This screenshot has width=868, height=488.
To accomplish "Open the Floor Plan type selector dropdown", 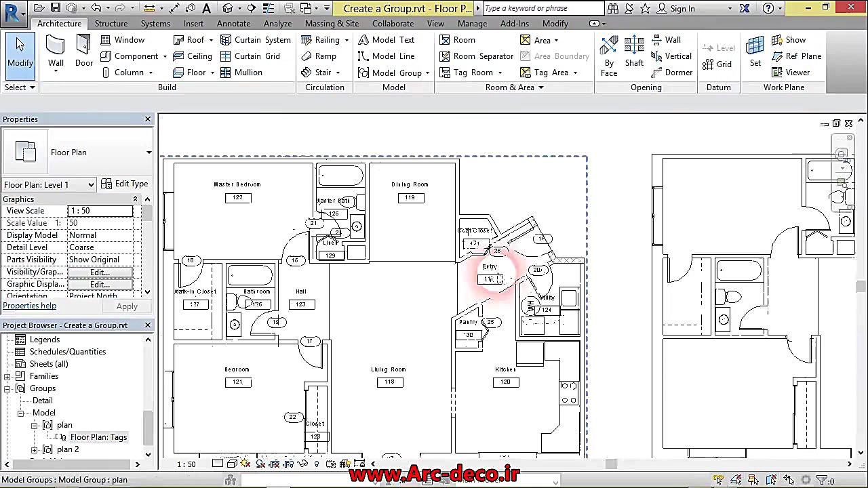I will [149, 152].
